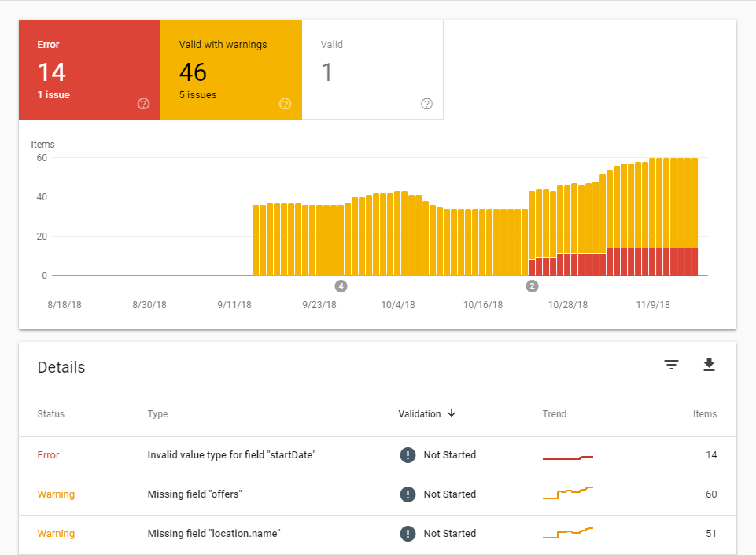Click the "4" marker below the chart
Screen dimensions: 756x555
pos(341,286)
